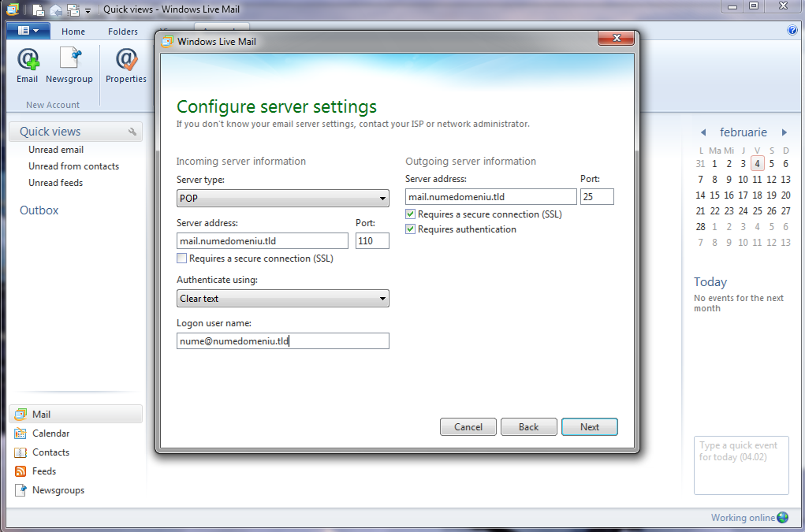Click the quick event text box

click(741, 465)
